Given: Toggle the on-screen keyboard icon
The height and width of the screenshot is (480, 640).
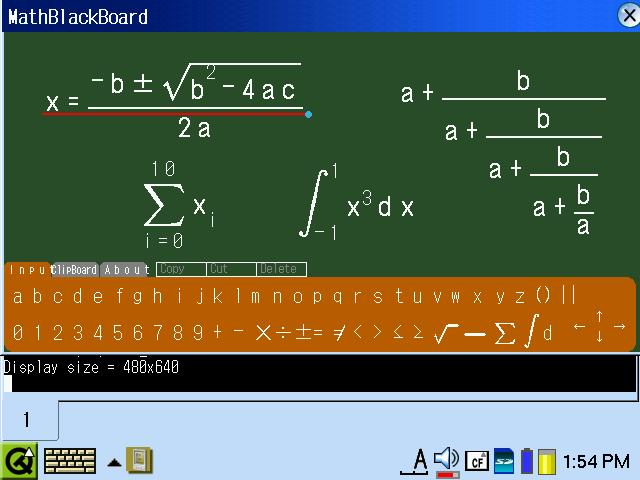Looking at the screenshot, I should tap(70, 460).
